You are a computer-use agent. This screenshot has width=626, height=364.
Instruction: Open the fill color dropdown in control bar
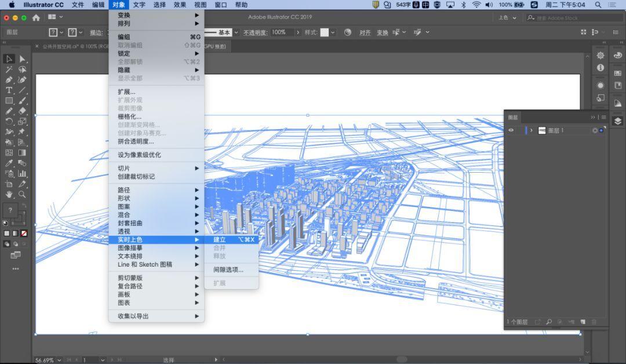pos(61,32)
